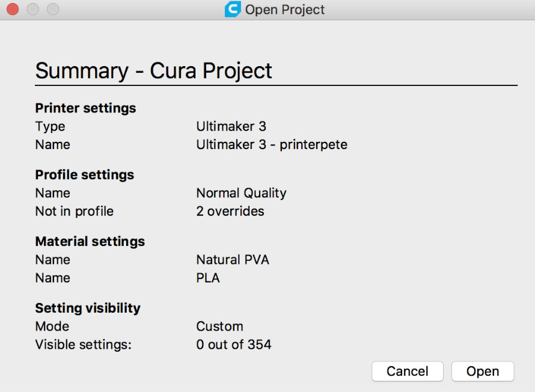Click the 'Open Project' window title

point(285,10)
